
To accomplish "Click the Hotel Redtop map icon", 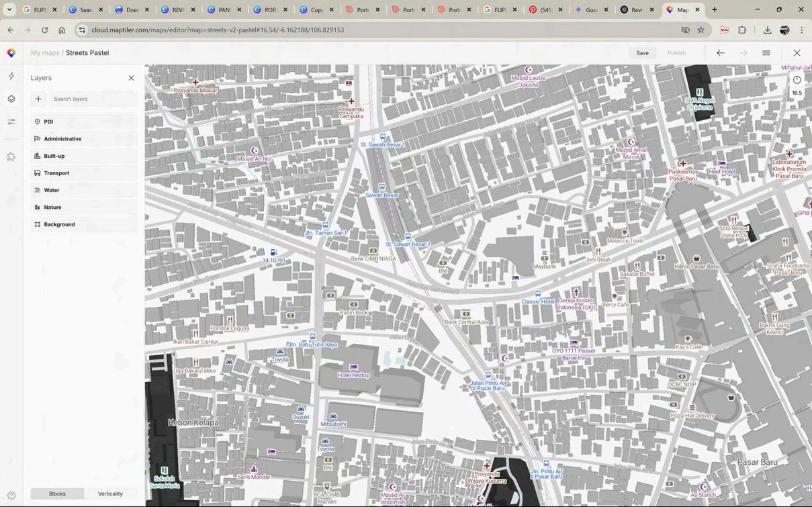I will [x=353, y=367].
